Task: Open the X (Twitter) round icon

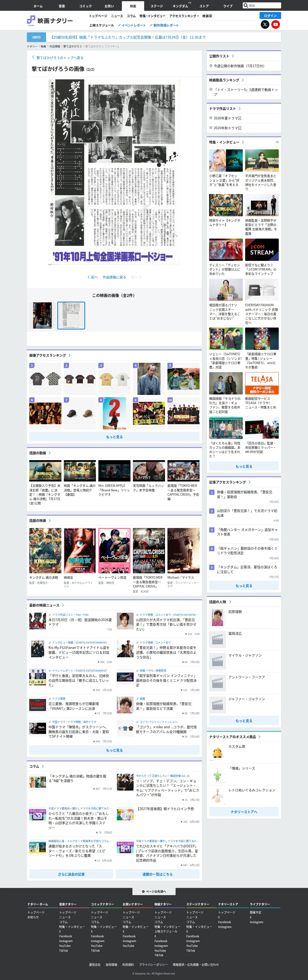Action: click(x=265, y=24)
